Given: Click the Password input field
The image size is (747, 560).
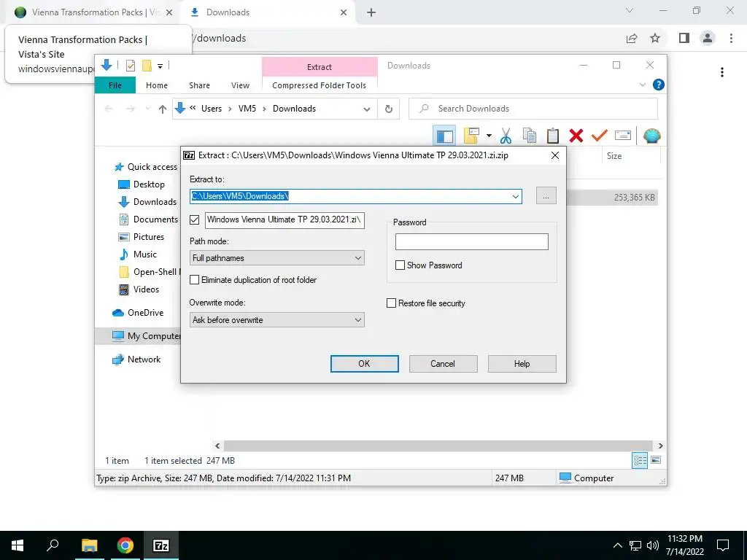Looking at the screenshot, I should (472, 241).
